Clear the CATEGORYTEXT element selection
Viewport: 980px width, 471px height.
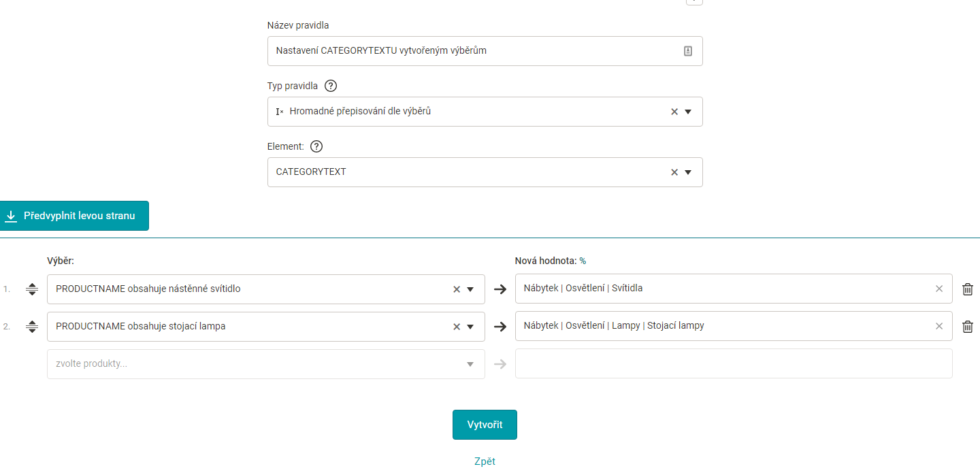pos(674,172)
